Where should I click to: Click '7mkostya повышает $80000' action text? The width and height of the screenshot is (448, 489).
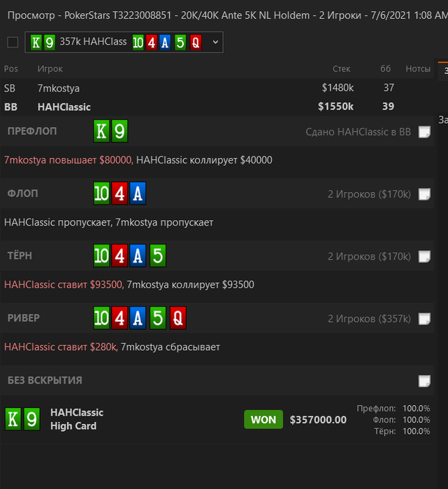point(68,160)
